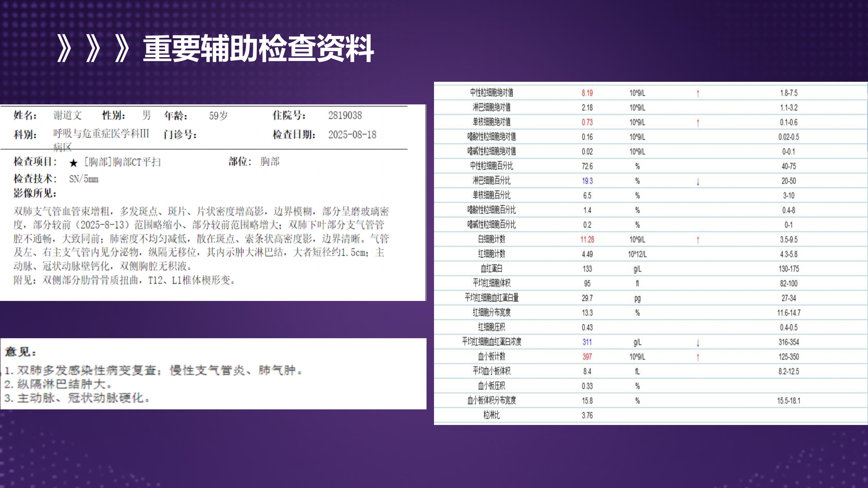Click the 血红蛋白 reference range 130-175
This screenshot has width=868, height=488.
[x=788, y=269]
